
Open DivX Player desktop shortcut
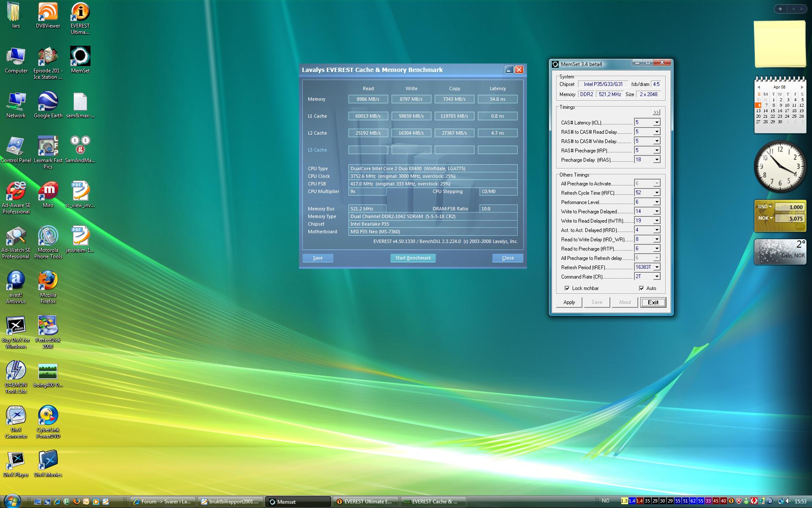pos(16,464)
